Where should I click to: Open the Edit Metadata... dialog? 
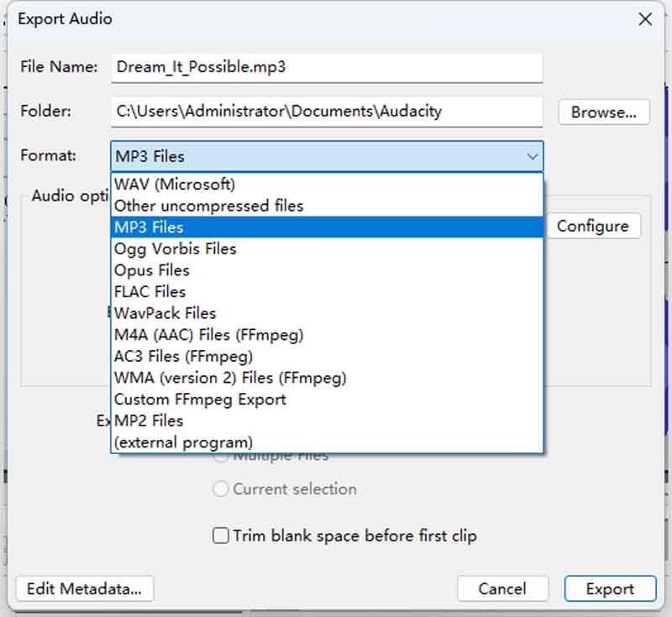pos(85,588)
